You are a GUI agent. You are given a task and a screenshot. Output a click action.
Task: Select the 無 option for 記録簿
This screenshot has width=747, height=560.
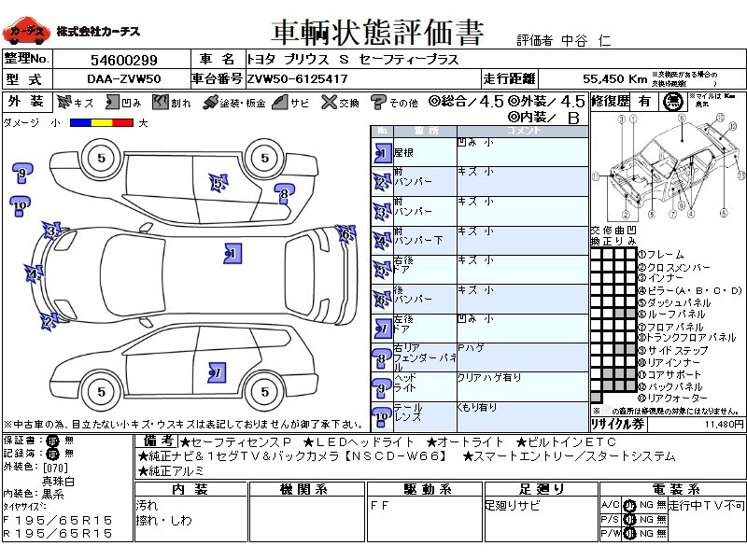coord(69,454)
